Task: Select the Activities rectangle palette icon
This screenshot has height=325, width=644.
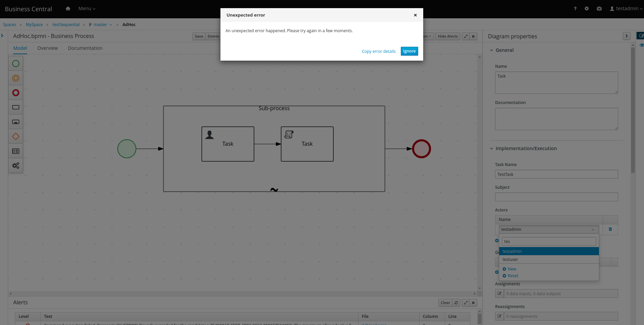Action: click(16, 107)
